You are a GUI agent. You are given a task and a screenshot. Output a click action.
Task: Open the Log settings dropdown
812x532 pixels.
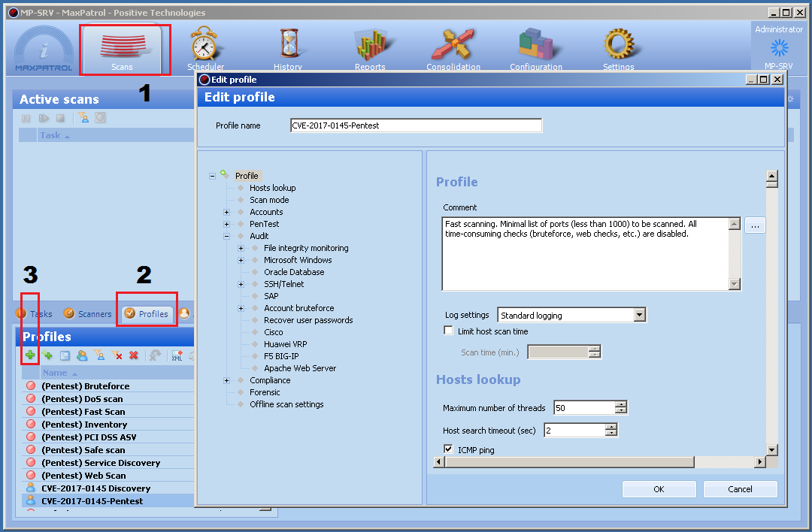(x=639, y=316)
